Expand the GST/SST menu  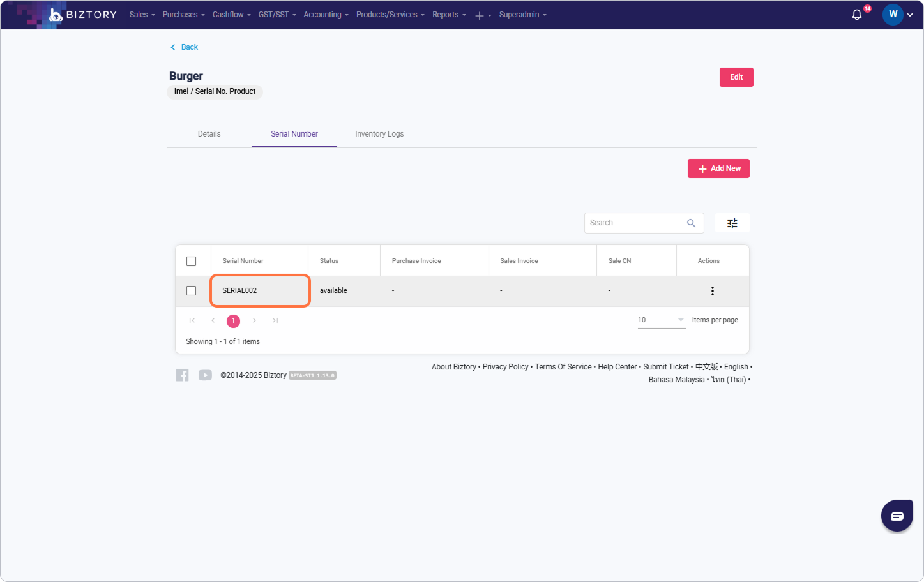pos(277,15)
